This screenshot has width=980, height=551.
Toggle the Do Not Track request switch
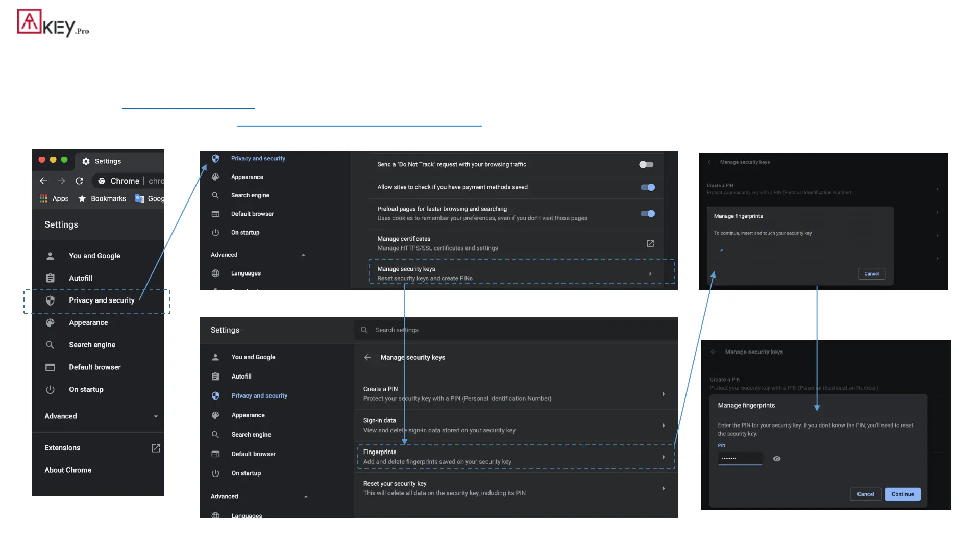(x=646, y=164)
